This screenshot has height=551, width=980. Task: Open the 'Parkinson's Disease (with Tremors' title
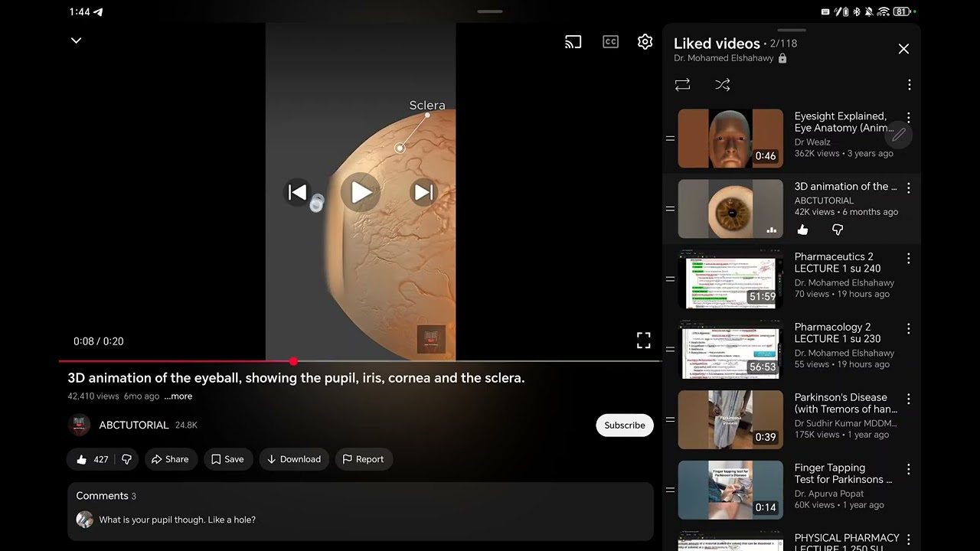845,403
